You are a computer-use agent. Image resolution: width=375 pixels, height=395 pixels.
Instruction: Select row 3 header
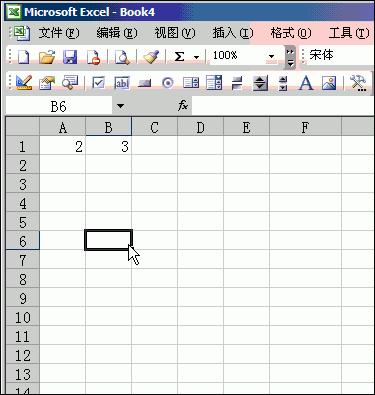tap(23, 184)
